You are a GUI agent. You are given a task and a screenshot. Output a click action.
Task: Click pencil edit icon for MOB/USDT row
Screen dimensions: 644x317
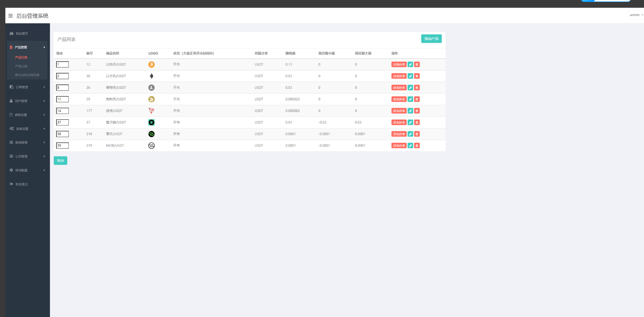click(x=410, y=146)
